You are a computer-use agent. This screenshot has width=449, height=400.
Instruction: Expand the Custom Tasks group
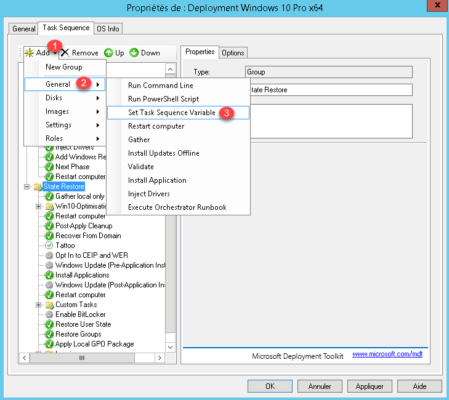(39, 305)
